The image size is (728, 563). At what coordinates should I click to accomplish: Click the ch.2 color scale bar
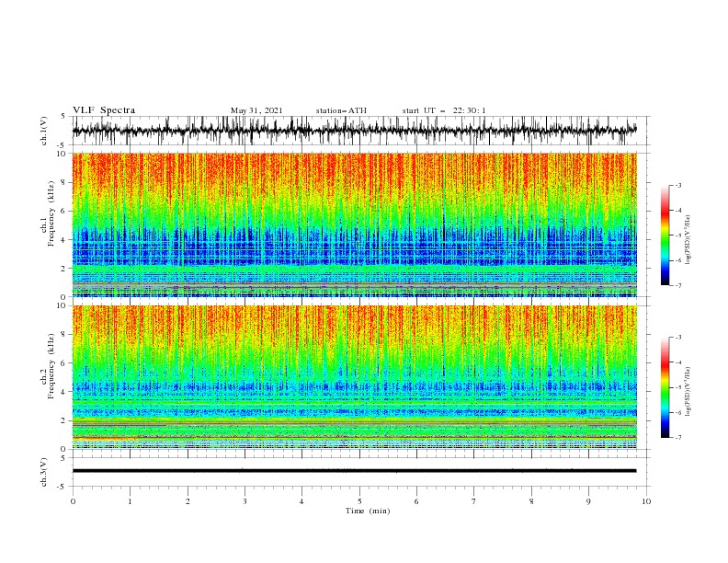665,387
